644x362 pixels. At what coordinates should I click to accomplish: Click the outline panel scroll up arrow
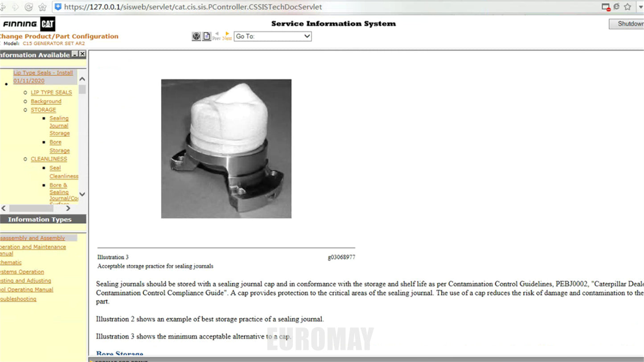pyautogui.click(x=82, y=79)
